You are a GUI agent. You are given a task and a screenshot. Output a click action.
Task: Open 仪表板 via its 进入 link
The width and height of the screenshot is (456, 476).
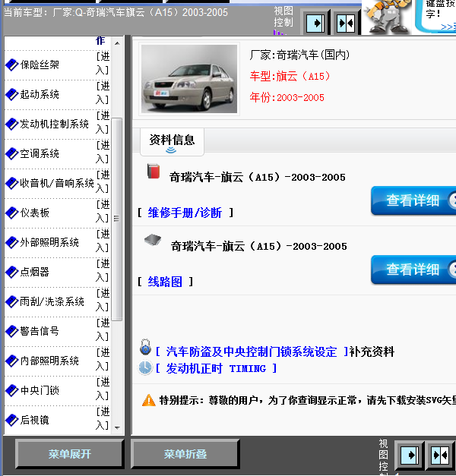click(x=103, y=211)
